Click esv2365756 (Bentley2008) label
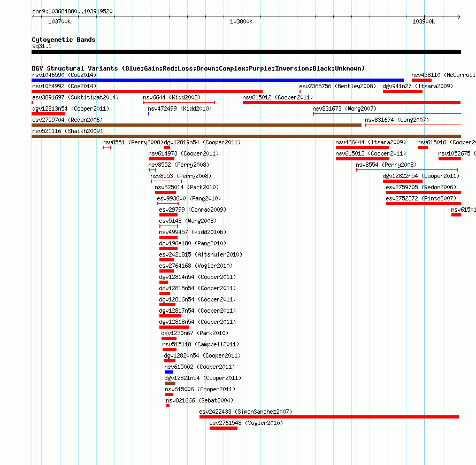 click(x=337, y=86)
